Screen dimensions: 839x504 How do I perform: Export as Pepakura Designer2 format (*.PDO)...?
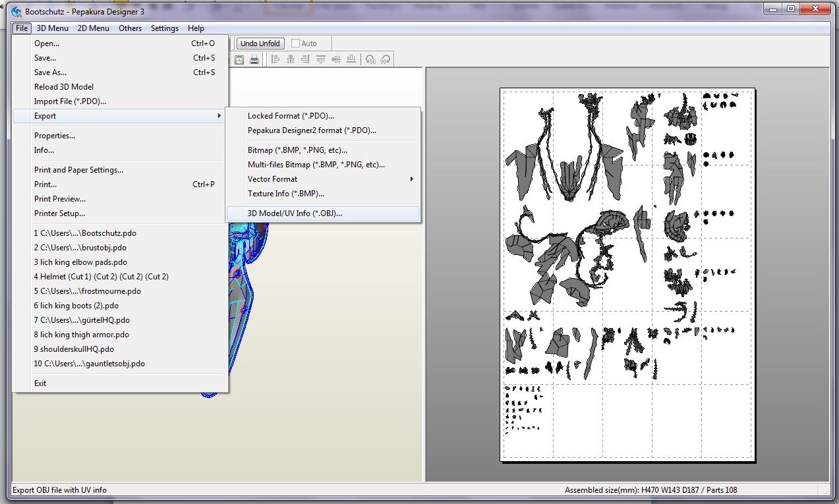click(x=323, y=130)
